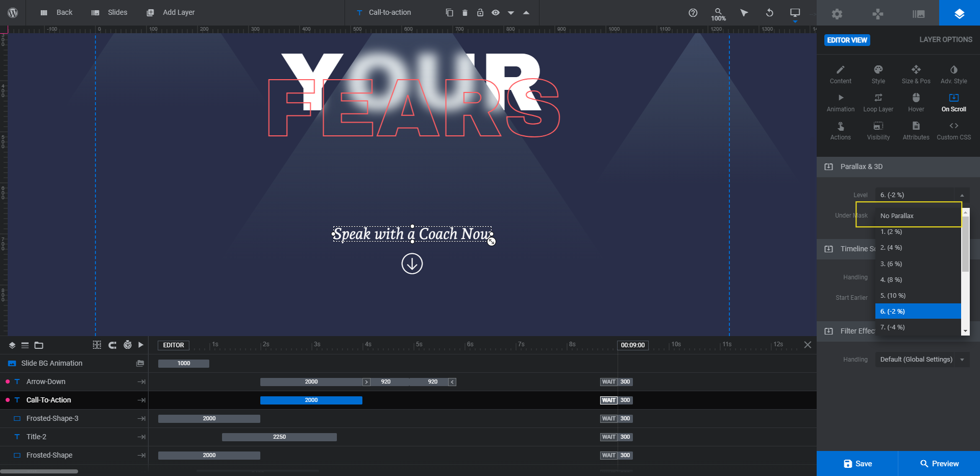The image size is (980, 476).
Task: Open the Size & Pos section
Action: coord(916,75)
